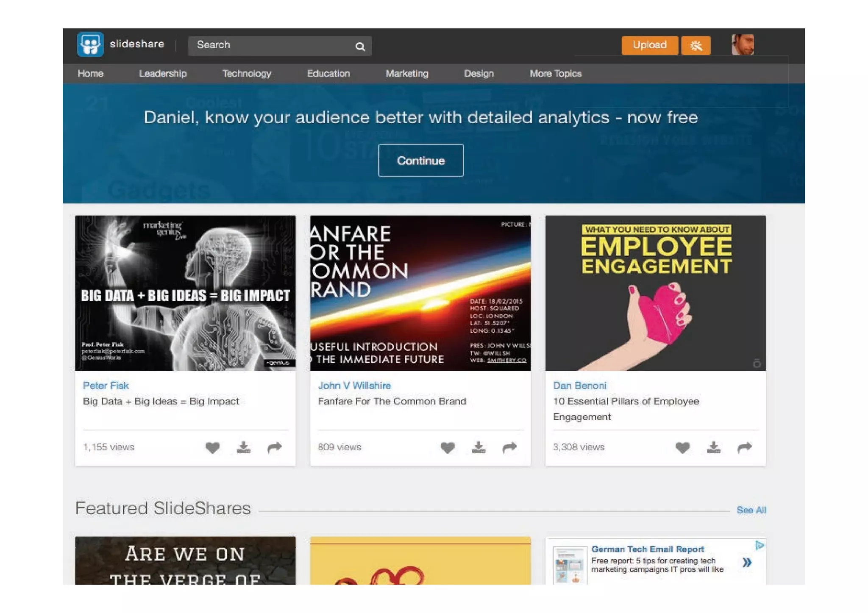Click See All featured SlideShares link
The height and width of the screenshot is (613, 868).
751,510
